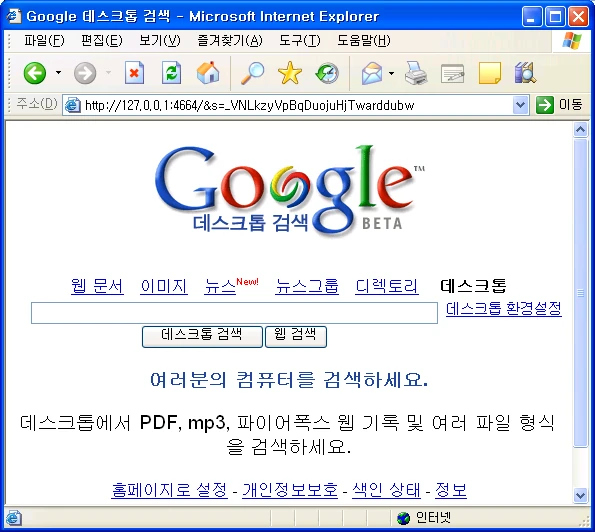
Task: Click the 웹 검색 button
Action: [x=296, y=336]
